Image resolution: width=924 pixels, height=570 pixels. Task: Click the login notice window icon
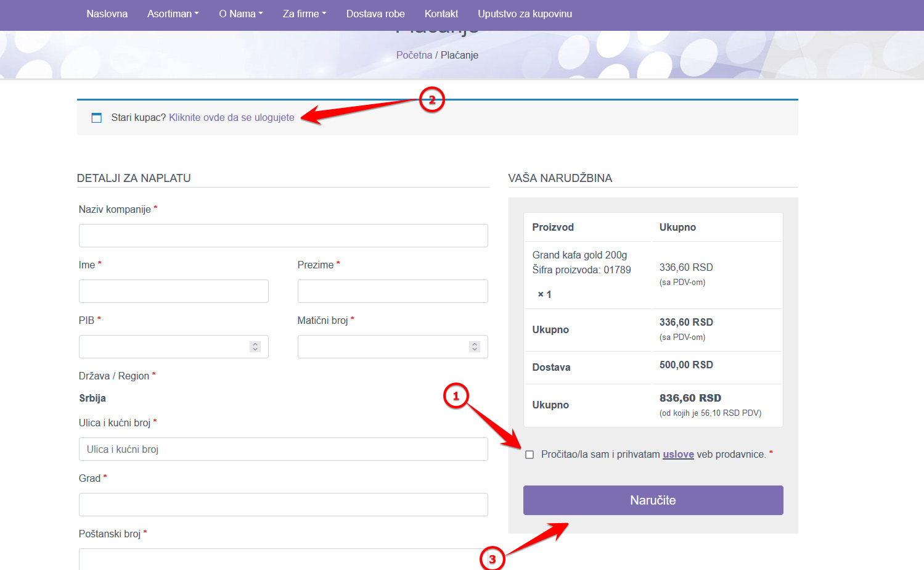96,118
